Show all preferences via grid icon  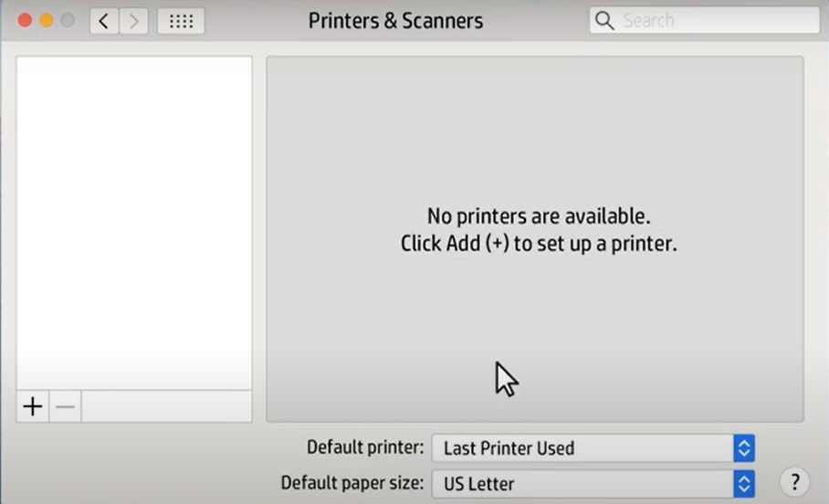[x=181, y=21]
